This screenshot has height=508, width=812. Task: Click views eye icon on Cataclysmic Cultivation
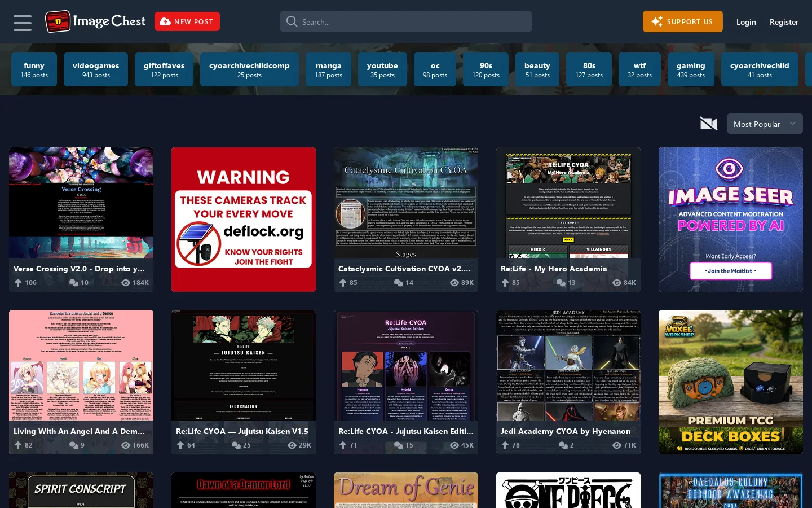coord(454,283)
